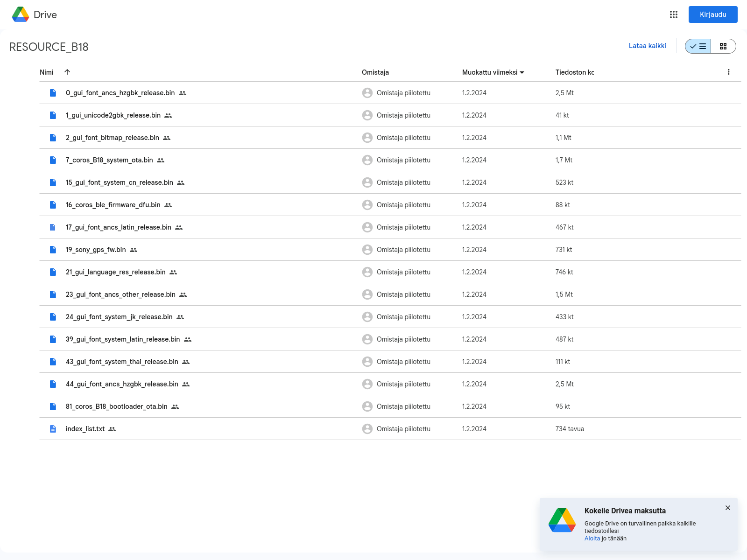Open file 24_gui_font_system_jk_release.bin
Viewport: 747px width, 560px height.
119,317
